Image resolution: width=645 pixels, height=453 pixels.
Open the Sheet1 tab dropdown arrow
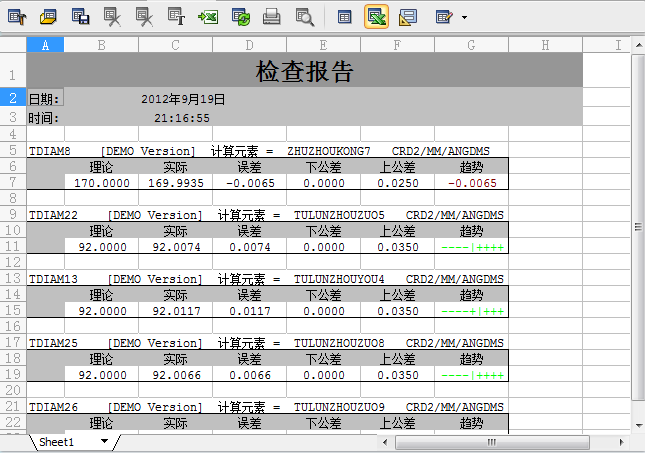click(104, 441)
